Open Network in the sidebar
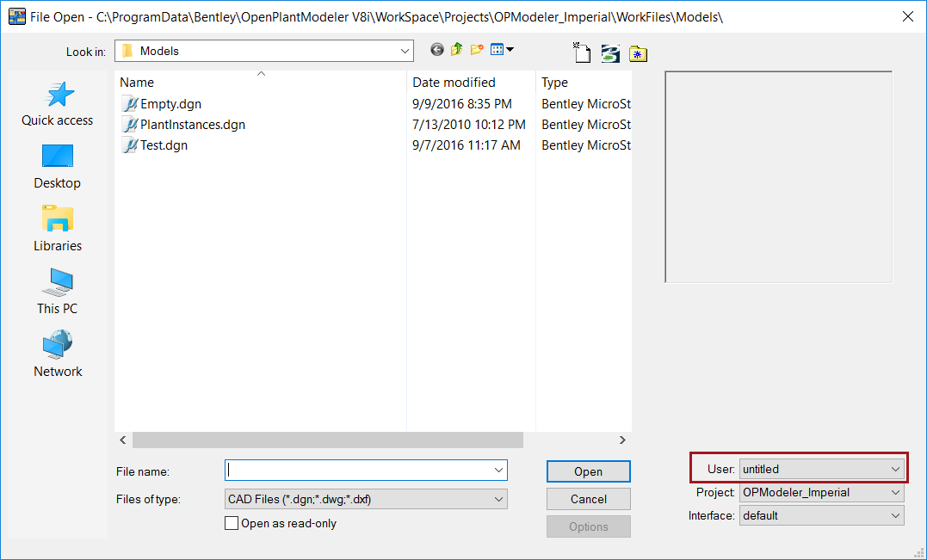The image size is (927, 560). (58, 354)
